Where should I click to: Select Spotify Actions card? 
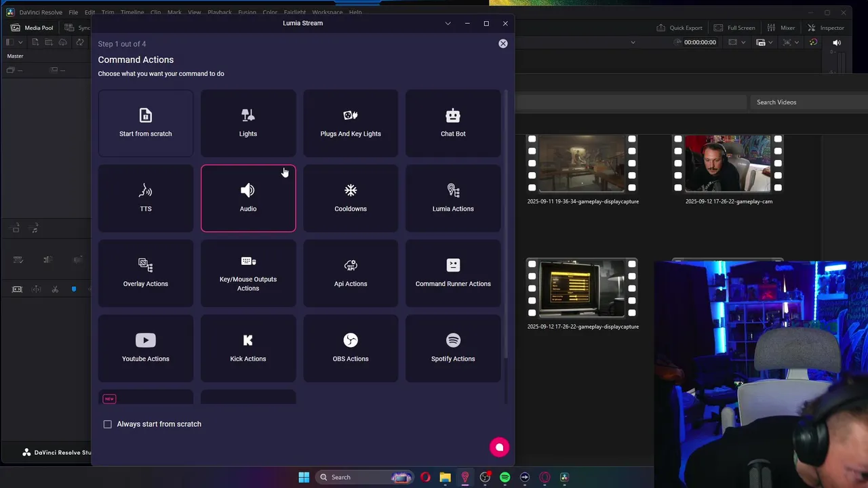453,348
